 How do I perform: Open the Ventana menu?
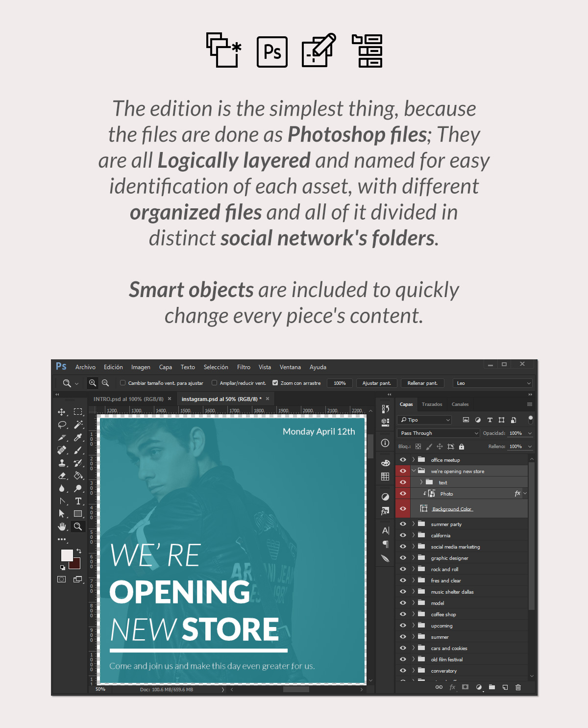tap(290, 367)
